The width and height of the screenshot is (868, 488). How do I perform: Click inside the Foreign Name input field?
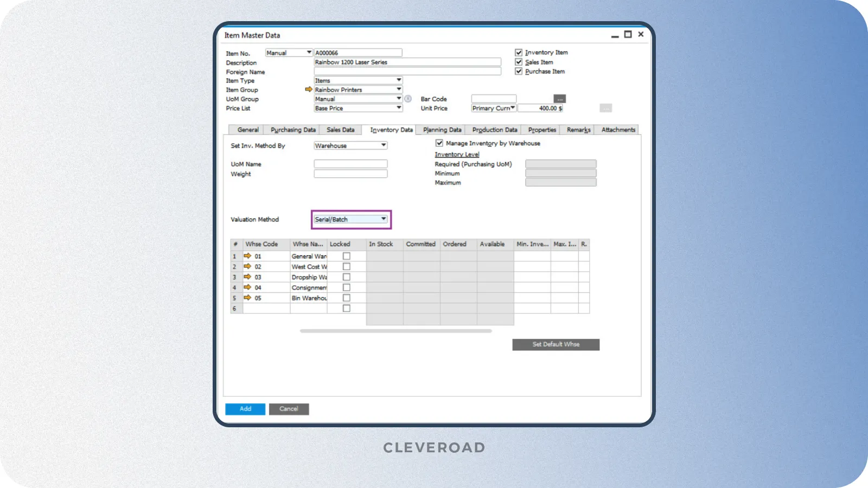407,71
